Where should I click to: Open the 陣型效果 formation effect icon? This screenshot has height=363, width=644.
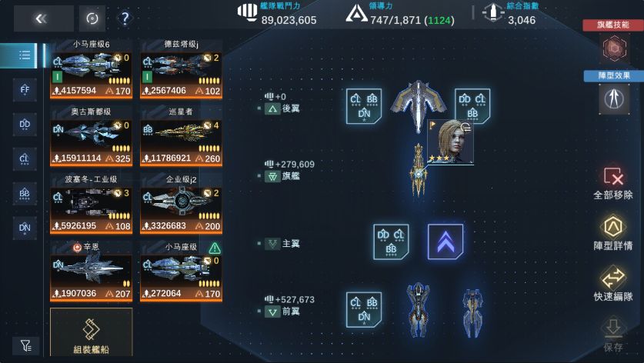615,98
